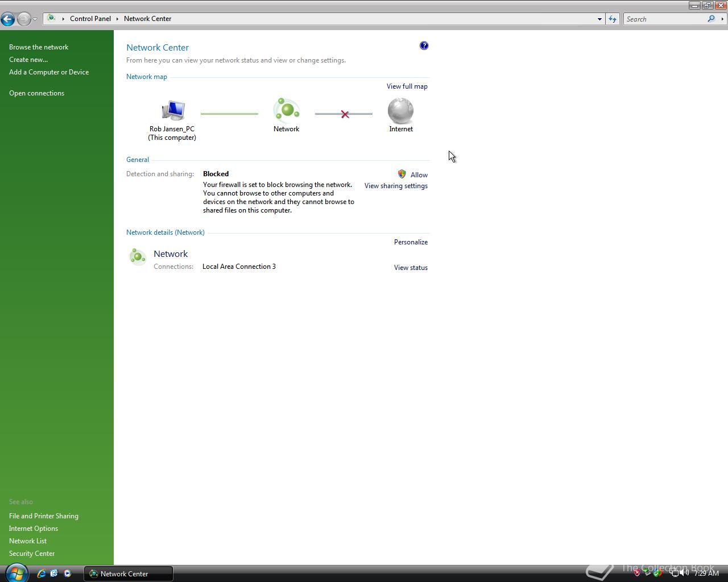Image resolution: width=728 pixels, height=582 pixels.
Task: Open Security Center link
Action: coord(32,554)
